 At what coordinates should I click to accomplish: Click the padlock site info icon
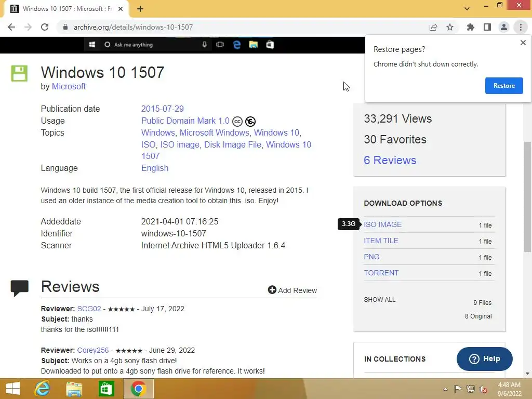pyautogui.click(x=65, y=27)
